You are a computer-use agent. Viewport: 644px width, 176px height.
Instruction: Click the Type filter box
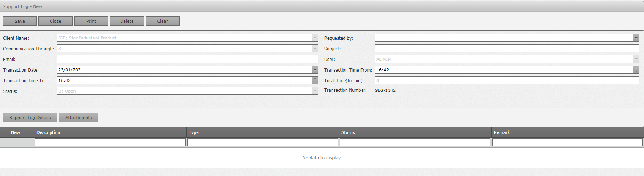coord(263,142)
